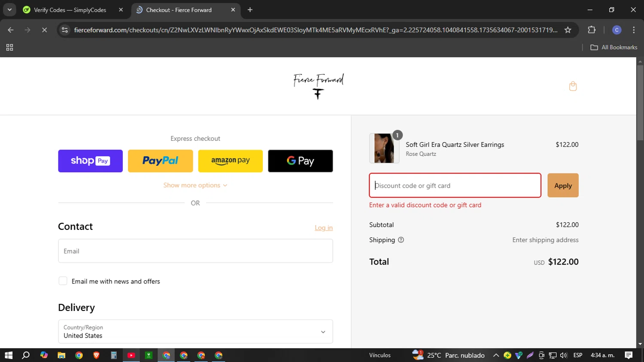Screen dimensions: 644x362
Task: Tick Email me with news and offers
Action: [63, 281]
